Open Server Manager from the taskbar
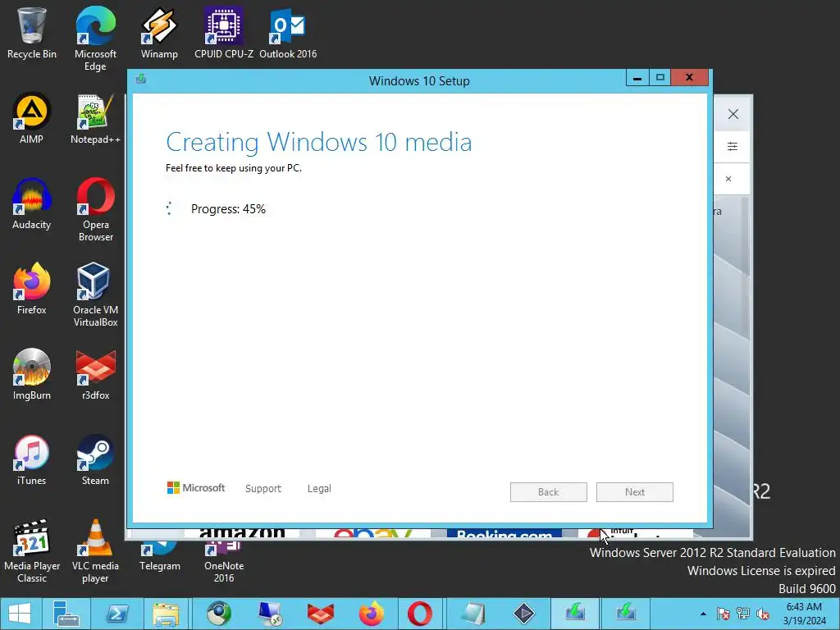The width and height of the screenshot is (840, 630). coord(66,614)
